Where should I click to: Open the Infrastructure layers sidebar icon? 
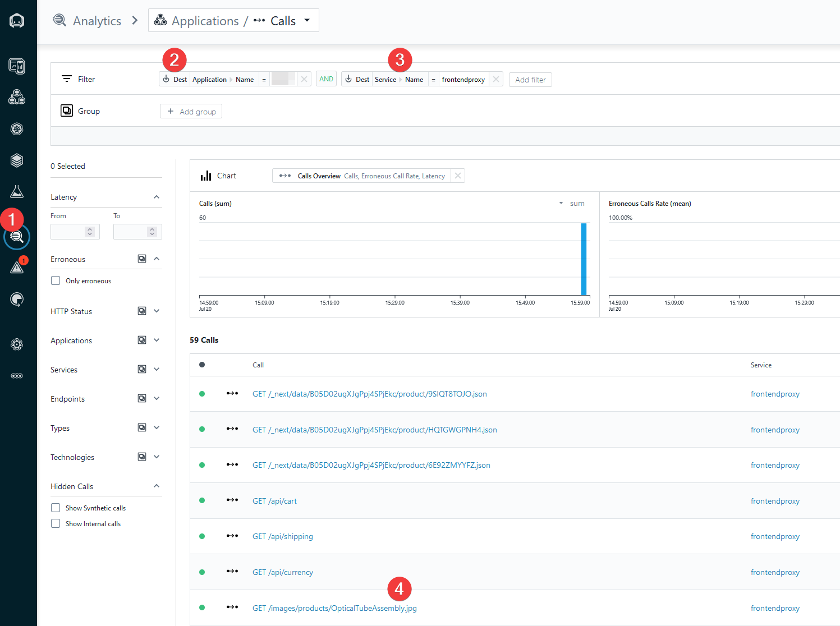(x=17, y=160)
